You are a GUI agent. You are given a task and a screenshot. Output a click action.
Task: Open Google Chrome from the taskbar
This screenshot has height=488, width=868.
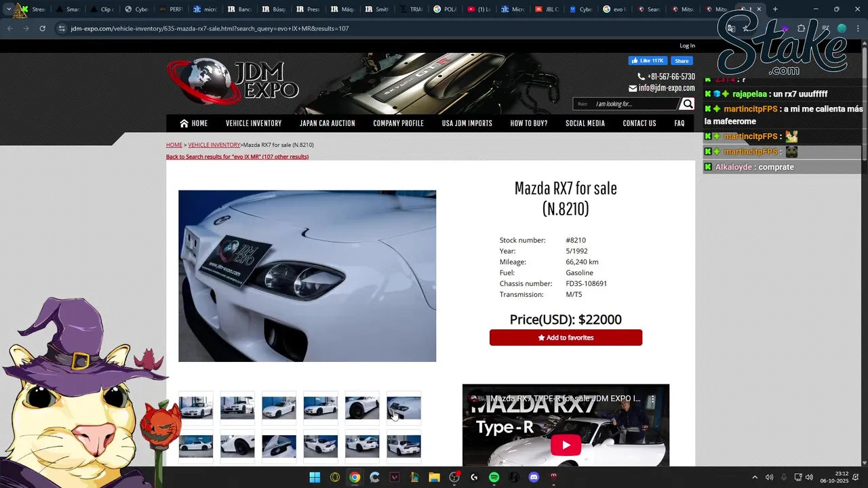tap(355, 477)
